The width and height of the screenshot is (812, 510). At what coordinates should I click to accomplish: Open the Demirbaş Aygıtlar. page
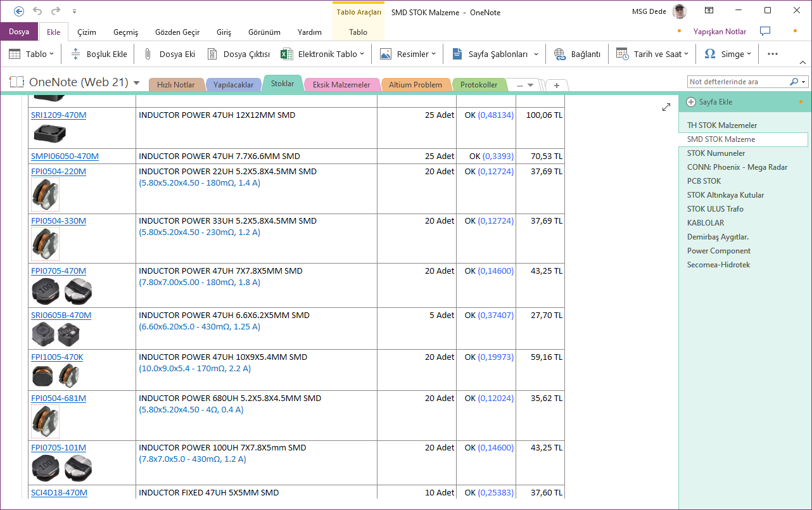point(718,237)
